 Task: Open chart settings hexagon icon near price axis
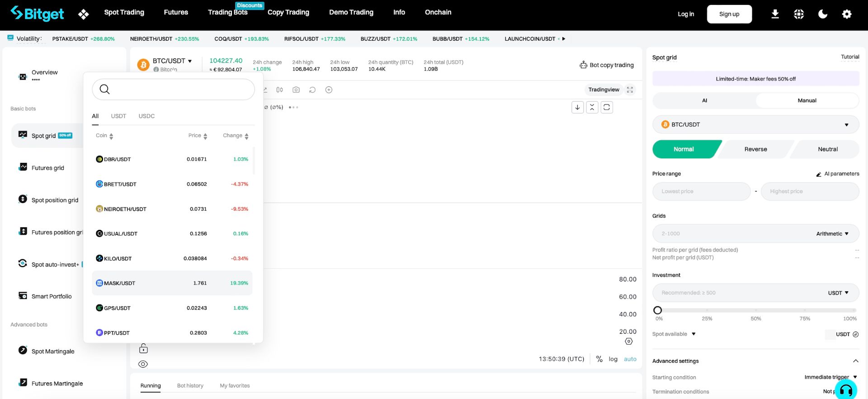click(629, 342)
